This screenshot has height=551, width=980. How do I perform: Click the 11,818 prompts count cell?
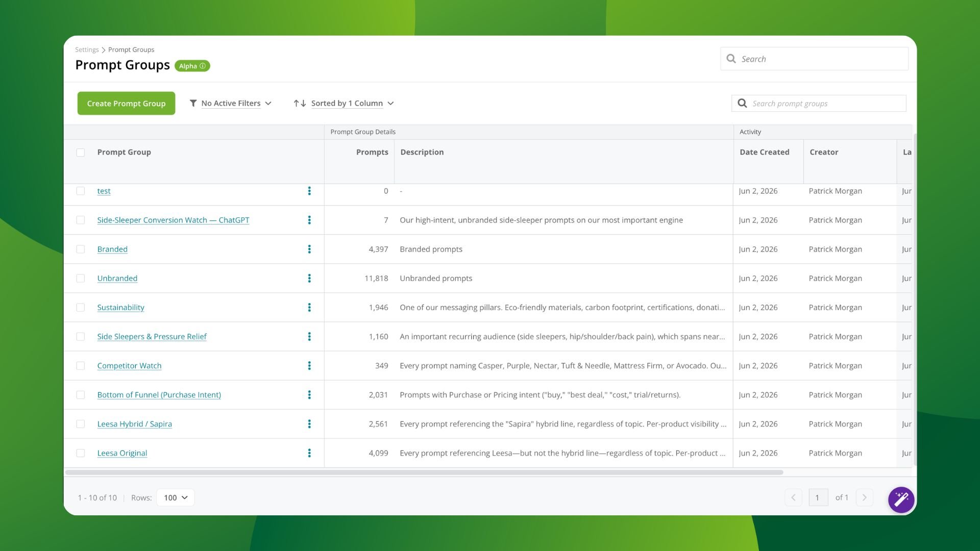point(376,278)
